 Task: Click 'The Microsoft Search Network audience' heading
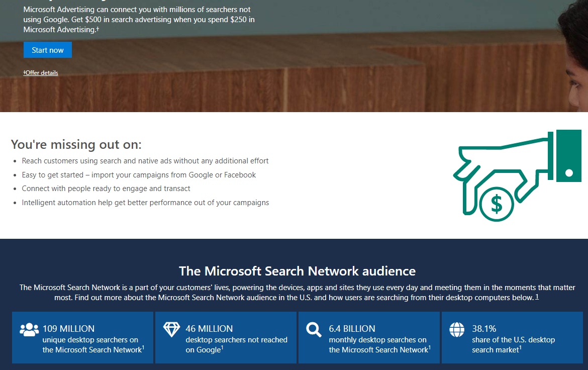click(298, 271)
